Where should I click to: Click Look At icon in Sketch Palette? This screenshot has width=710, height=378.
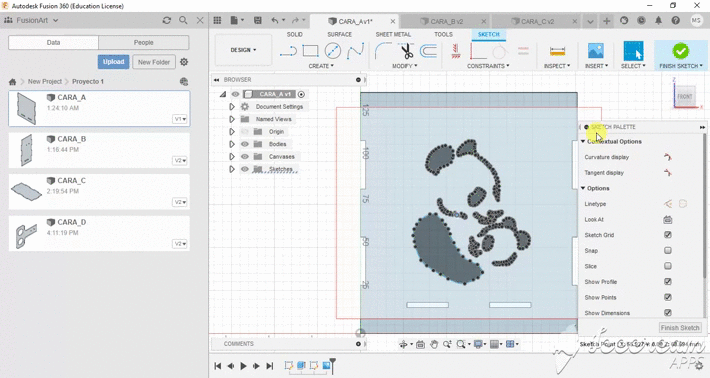667,220
